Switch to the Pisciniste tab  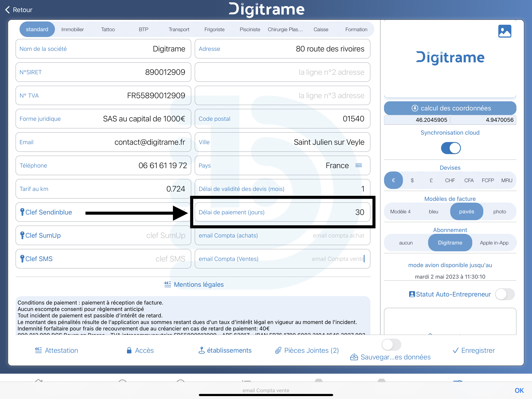tap(250, 29)
